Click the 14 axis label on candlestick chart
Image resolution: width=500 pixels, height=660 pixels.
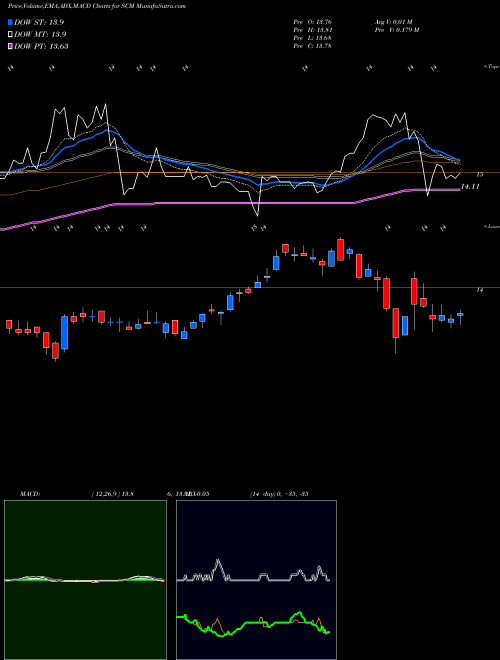(479, 290)
